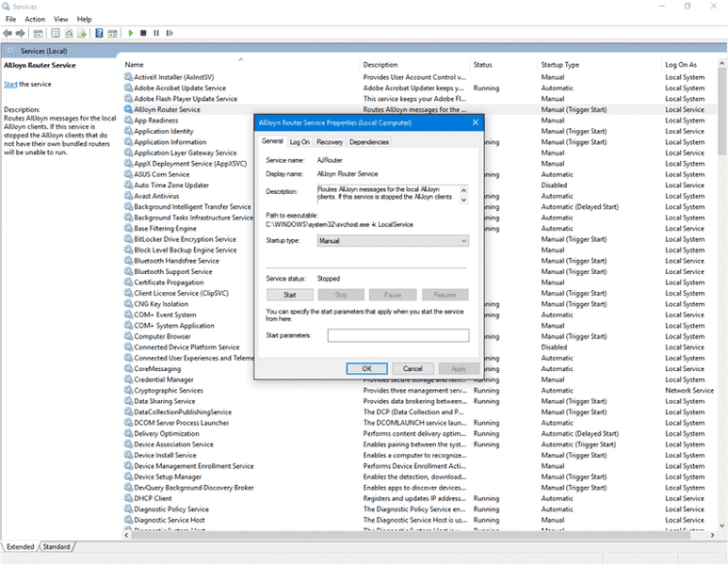
Task: Click the description box up arrow
Action: pyautogui.click(x=463, y=190)
